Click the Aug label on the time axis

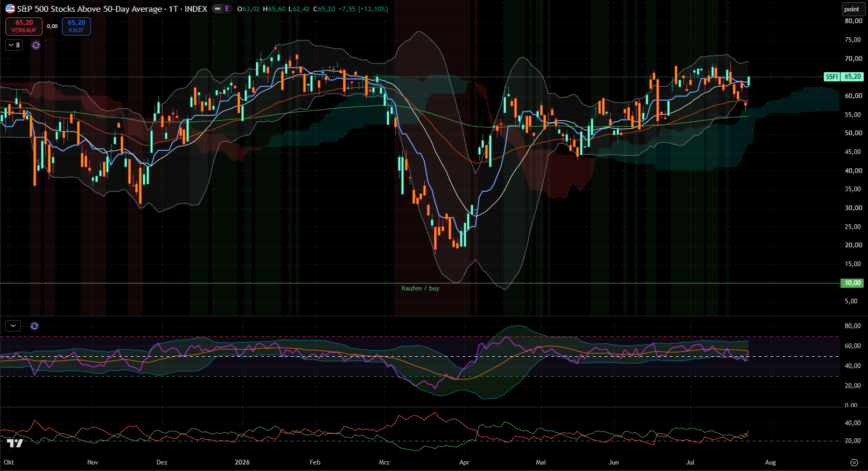pyautogui.click(x=771, y=462)
